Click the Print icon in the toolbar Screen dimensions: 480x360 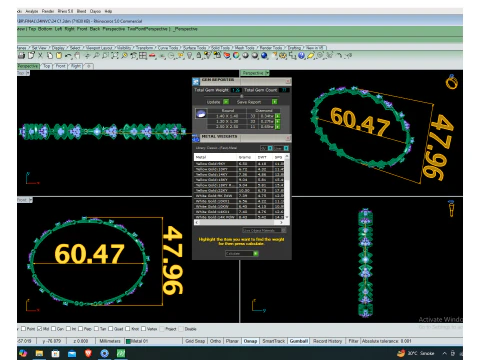[21, 56]
